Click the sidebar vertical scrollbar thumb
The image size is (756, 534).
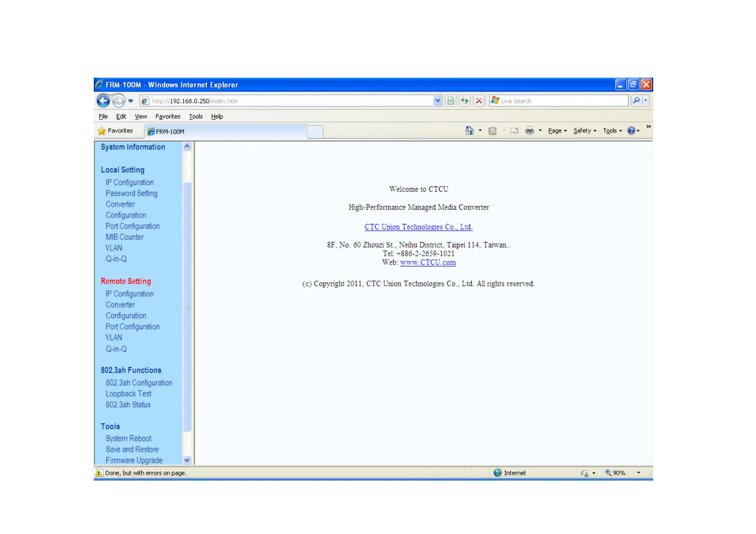pos(187,306)
